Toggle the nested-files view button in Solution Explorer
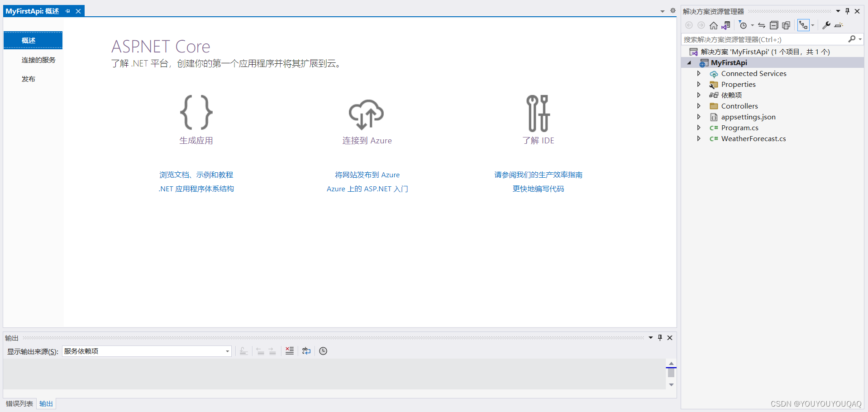 click(x=803, y=25)
